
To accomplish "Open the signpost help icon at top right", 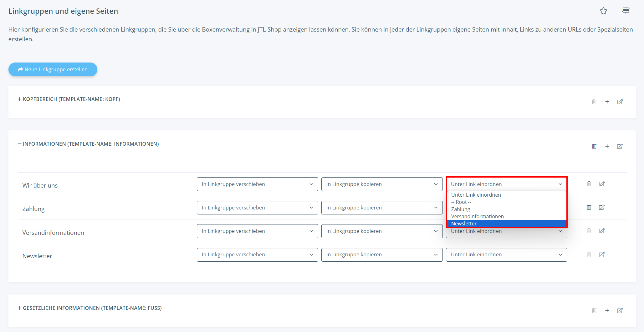I will point(626,11).
